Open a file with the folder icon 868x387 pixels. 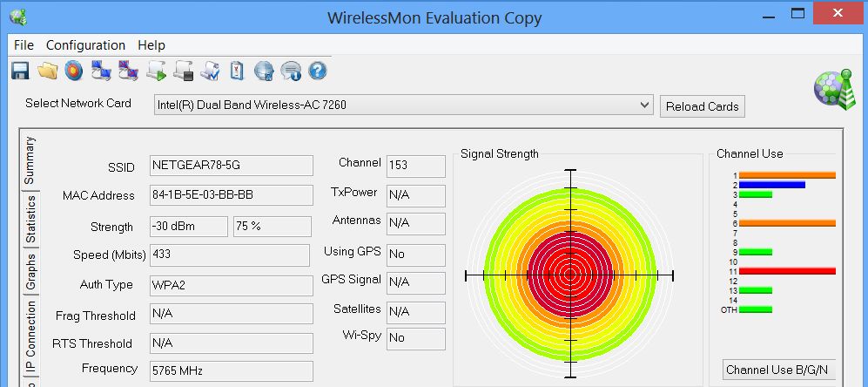(48, 71)
